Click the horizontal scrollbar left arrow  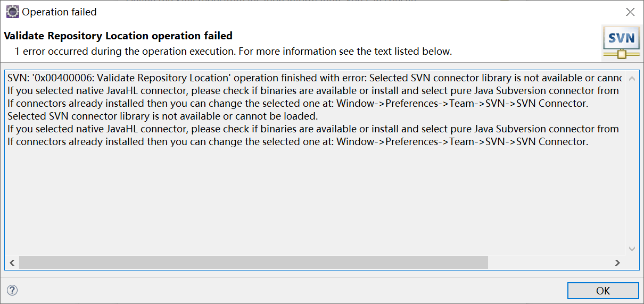[12, 263]
